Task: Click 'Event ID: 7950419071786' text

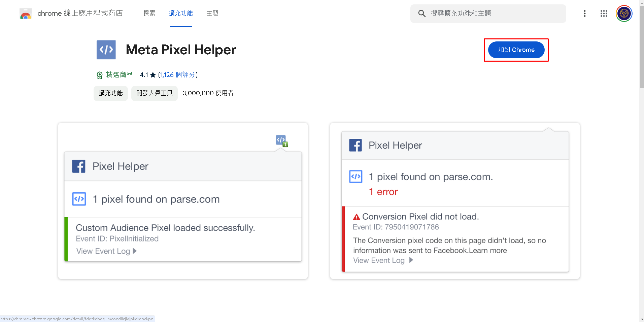Action: 396,227
